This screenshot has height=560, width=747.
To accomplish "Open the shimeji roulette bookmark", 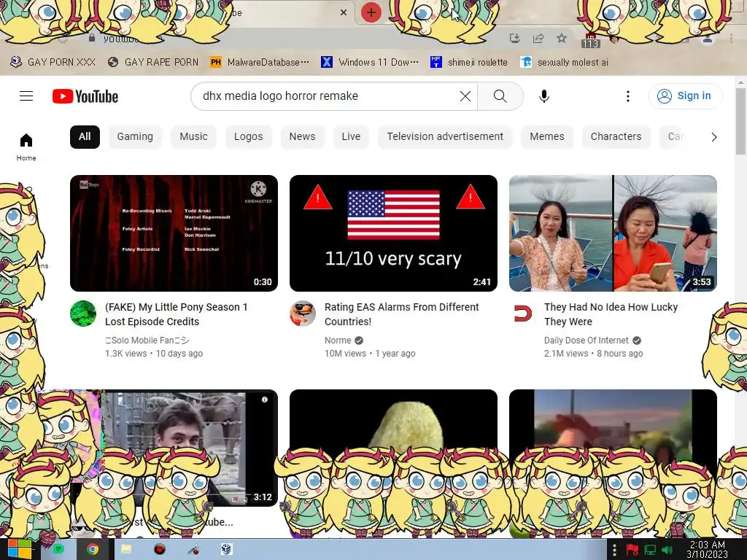I will (x=469, y=62).
